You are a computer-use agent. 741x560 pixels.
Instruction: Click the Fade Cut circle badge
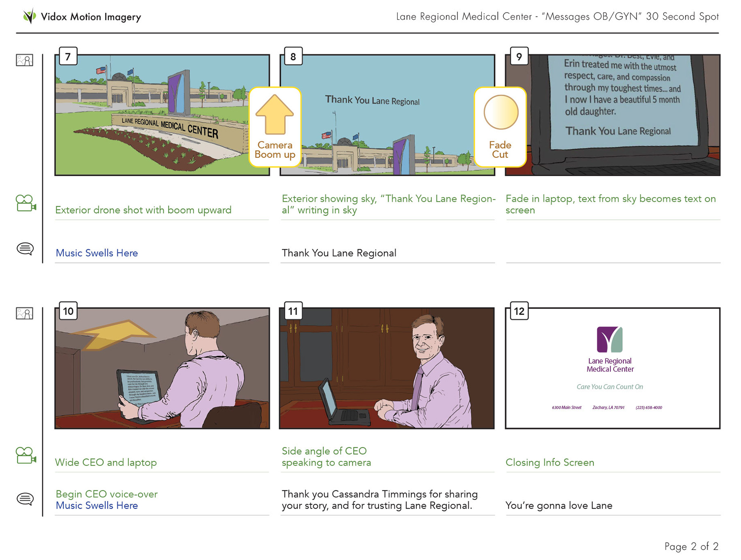[x=500, y=127]
